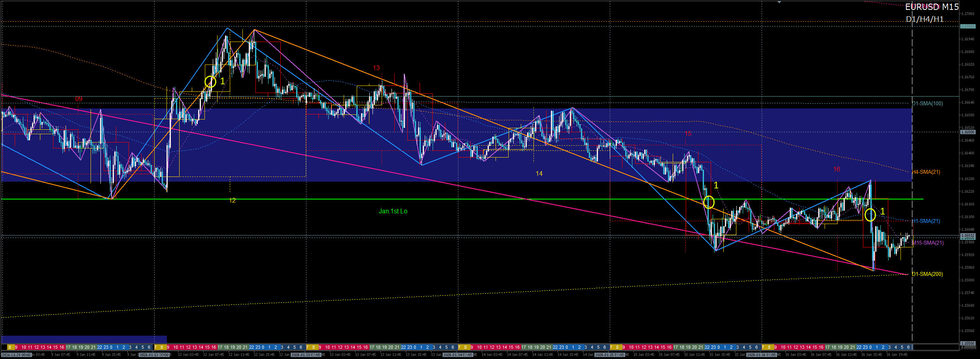Viewport: 980px width, 359px height.
Task: Select the 1.17000 price level tag
Action: (967, 27)
